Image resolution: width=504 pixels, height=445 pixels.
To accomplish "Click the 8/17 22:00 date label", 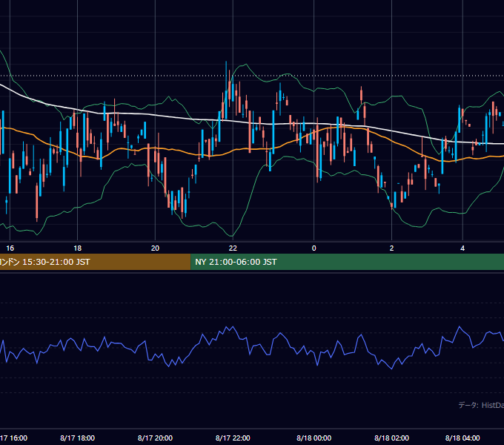I will pos(233,438).
